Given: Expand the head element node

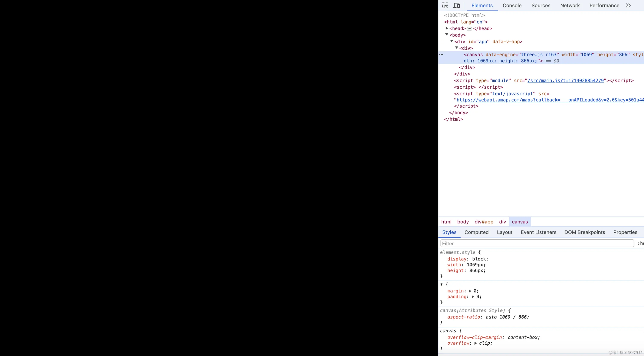Looking at the screenshot, I should click(447, 28).
